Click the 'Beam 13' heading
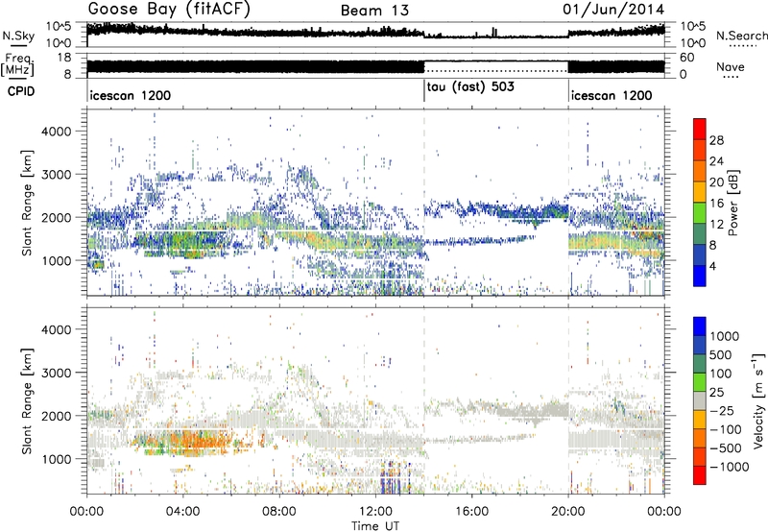This screenshot has width=768, height=532. pos(374,11)
